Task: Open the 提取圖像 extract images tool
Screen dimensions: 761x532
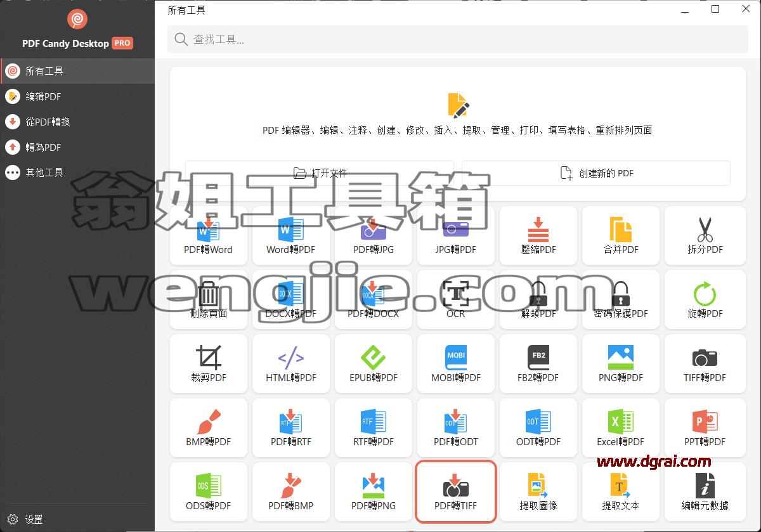Action: [x=538, y=491]
